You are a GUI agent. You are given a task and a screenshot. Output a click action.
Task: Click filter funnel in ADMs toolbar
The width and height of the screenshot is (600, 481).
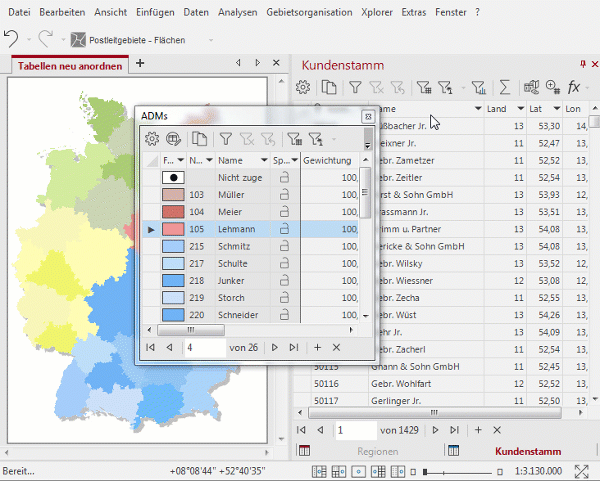click(226, 139)
